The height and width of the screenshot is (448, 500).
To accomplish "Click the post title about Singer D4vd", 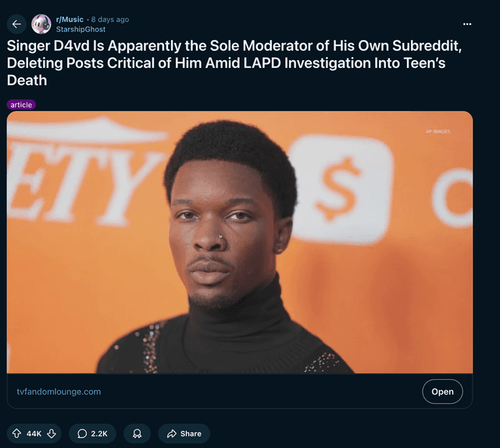I will pos(234,63).
